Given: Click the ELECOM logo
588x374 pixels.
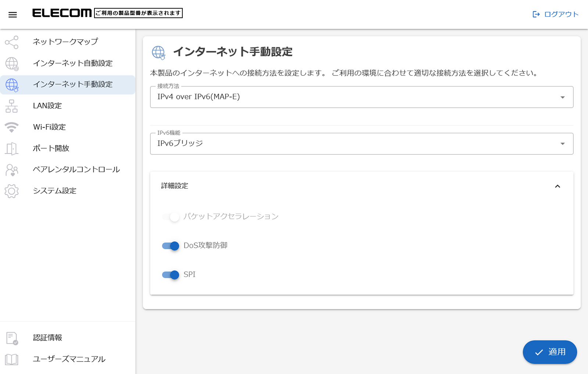Looking at the screenshot, I should (x=62, y=13).
